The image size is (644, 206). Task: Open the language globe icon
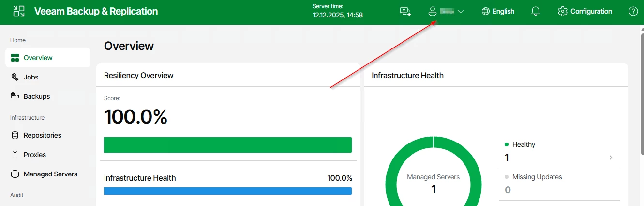pos(486,11)
